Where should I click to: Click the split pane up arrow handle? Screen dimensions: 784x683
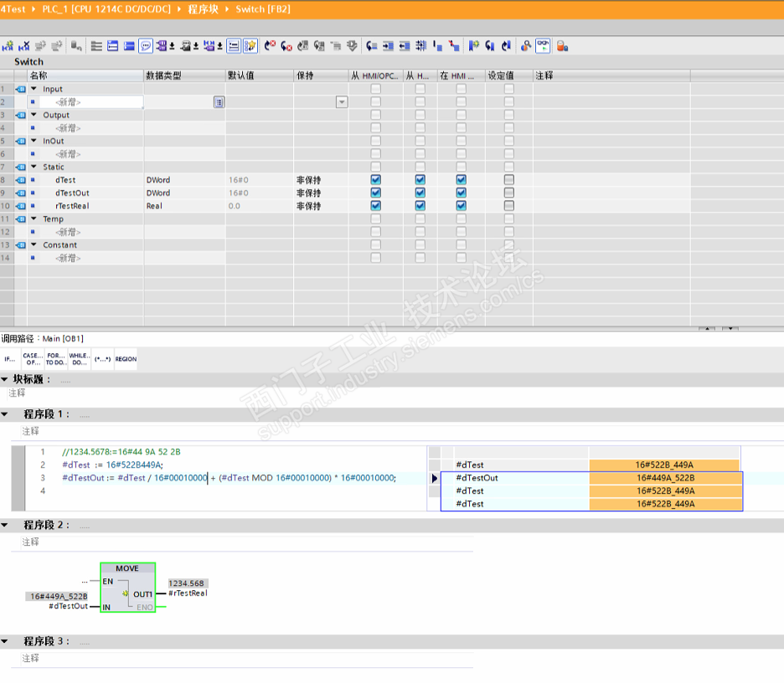[706, 328]
